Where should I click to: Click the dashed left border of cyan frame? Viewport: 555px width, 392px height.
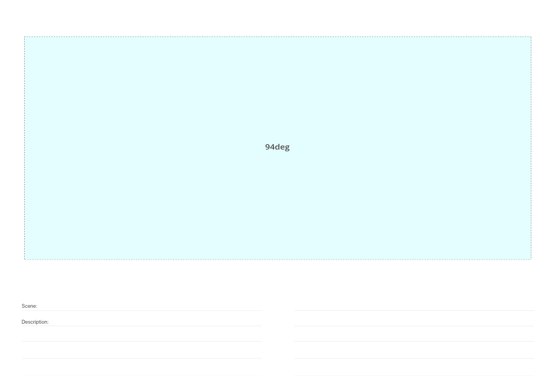(24, 148)
